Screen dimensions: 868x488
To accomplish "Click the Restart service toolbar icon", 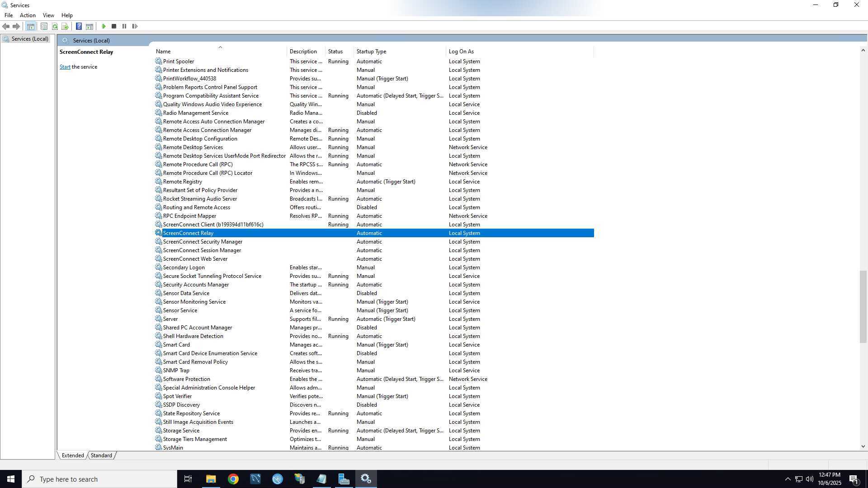I will (x=135, y=26).
